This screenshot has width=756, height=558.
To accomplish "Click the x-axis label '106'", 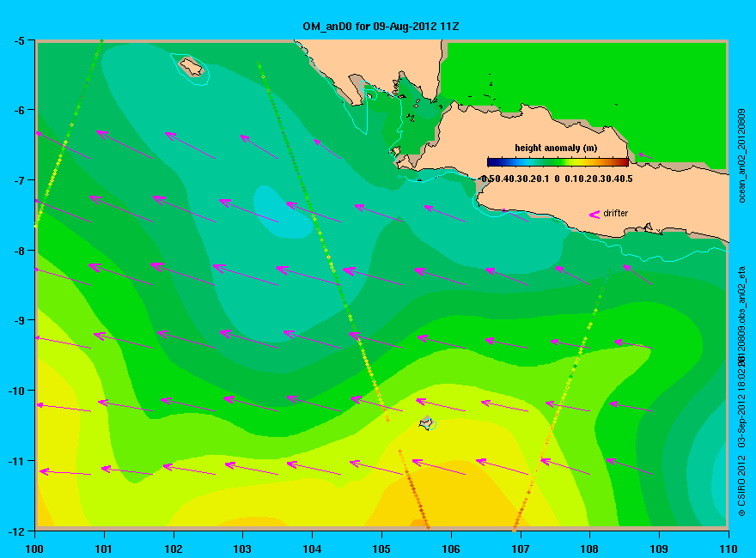I will coord(451,549).
